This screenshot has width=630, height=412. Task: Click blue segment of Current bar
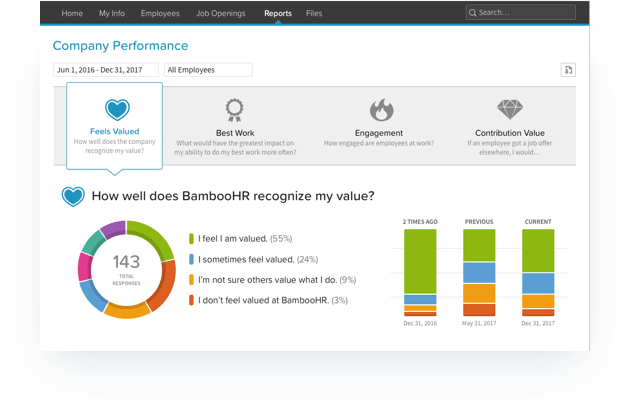click(x=538, y=283)
